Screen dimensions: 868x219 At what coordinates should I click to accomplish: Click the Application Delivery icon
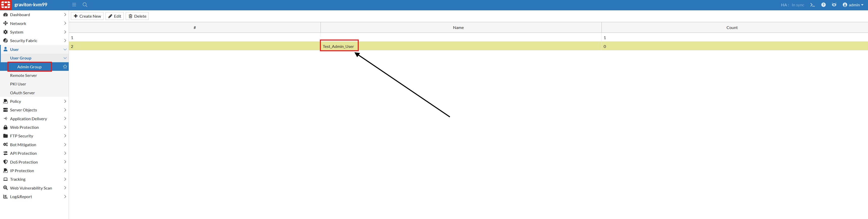pos(5,118)
